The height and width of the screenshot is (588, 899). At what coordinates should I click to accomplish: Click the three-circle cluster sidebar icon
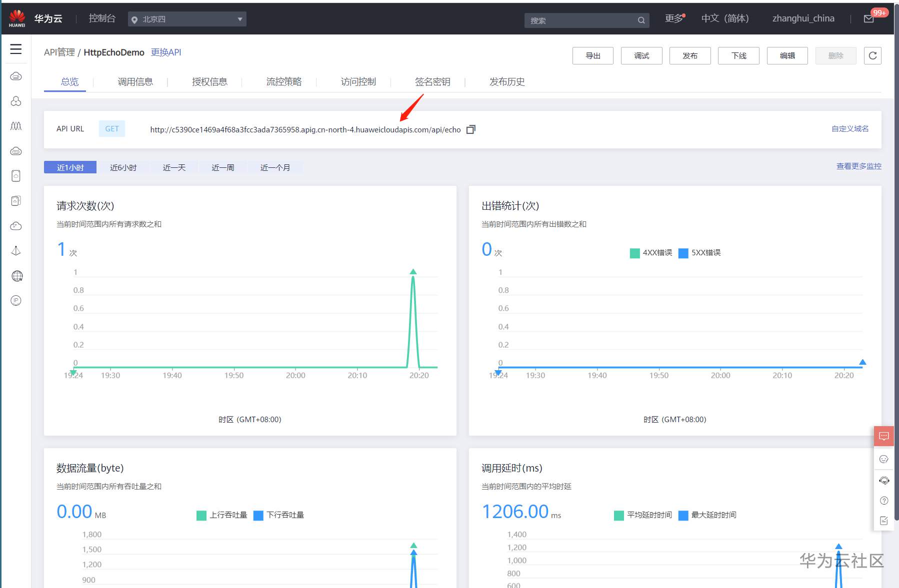click(x=16, y=101)
